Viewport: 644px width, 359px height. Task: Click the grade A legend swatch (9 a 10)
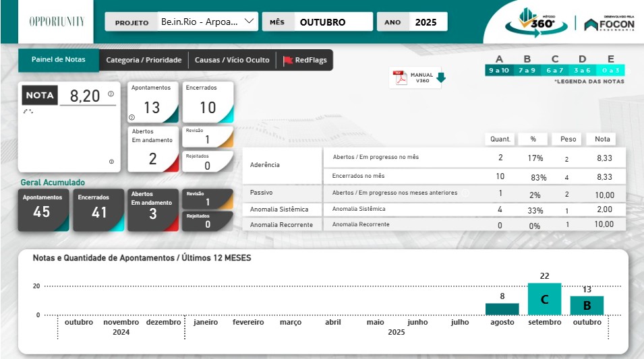(499, 70)
